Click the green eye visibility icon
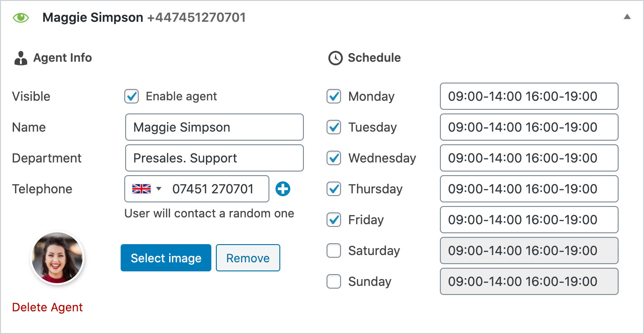This screenshot has width=644, height=334. coord(21,18)
